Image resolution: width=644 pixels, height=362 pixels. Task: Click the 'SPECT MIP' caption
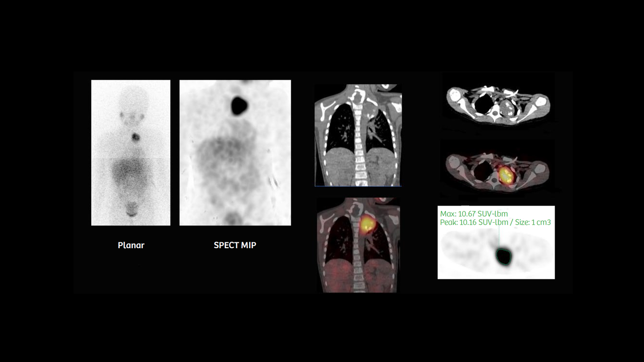pos(235,245)
